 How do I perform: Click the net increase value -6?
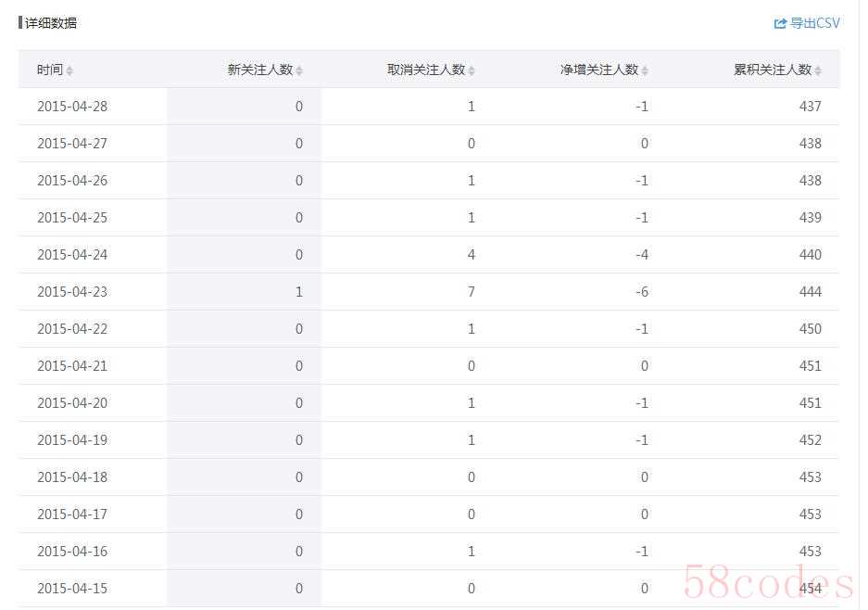coord(642,292)
